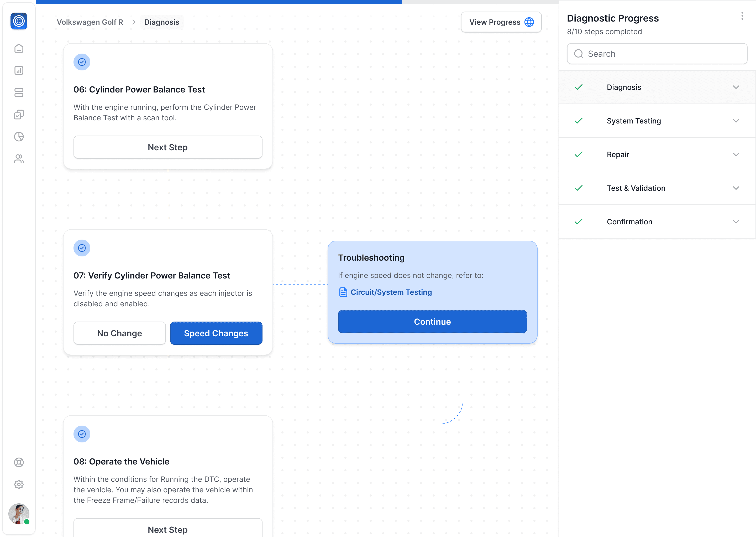Click the Speed Changes button

tap(216, 333)
